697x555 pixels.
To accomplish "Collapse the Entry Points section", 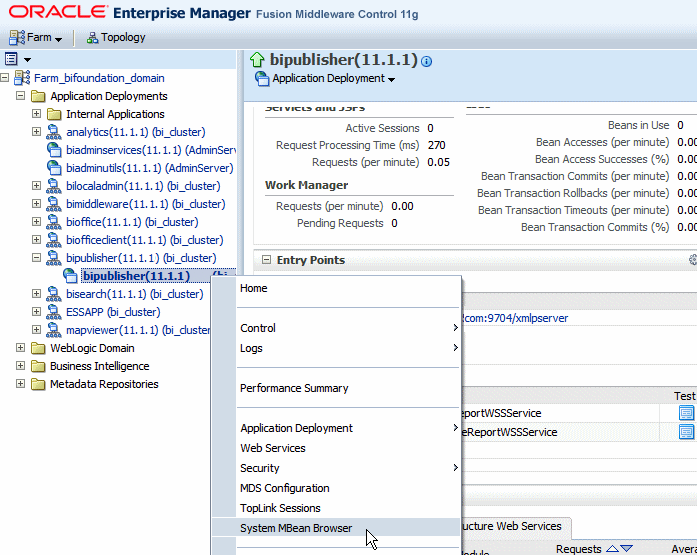I will [266, 260].
